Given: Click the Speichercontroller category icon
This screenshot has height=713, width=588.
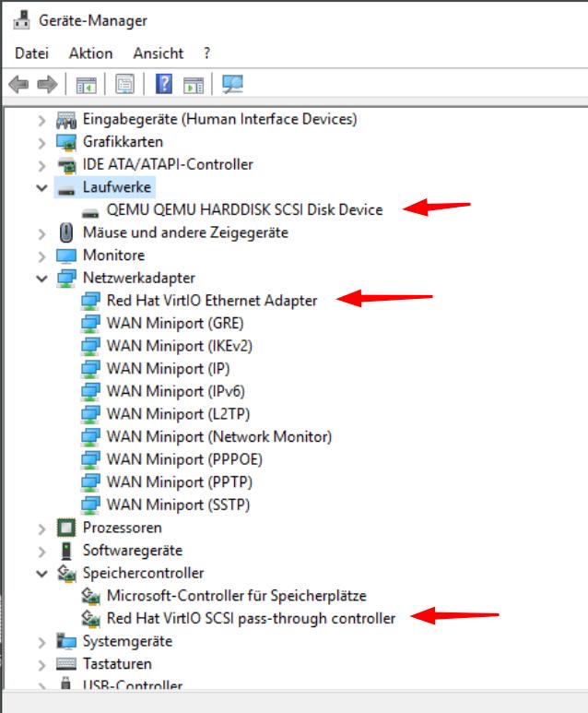Looking at the screenshot, I should (66, 574).
